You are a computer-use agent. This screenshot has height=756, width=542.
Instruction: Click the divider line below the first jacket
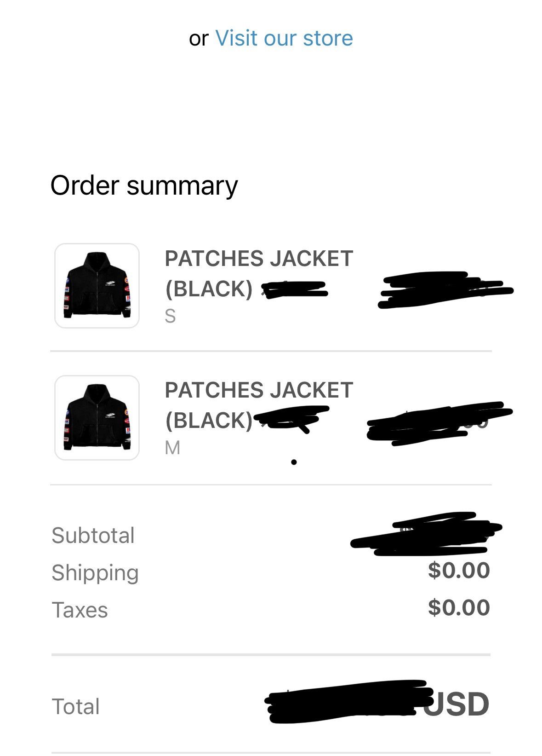click(x=271, y=352)
